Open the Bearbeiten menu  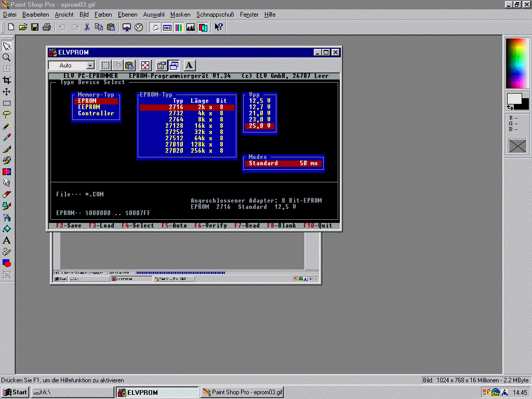[x=36, y=15]
